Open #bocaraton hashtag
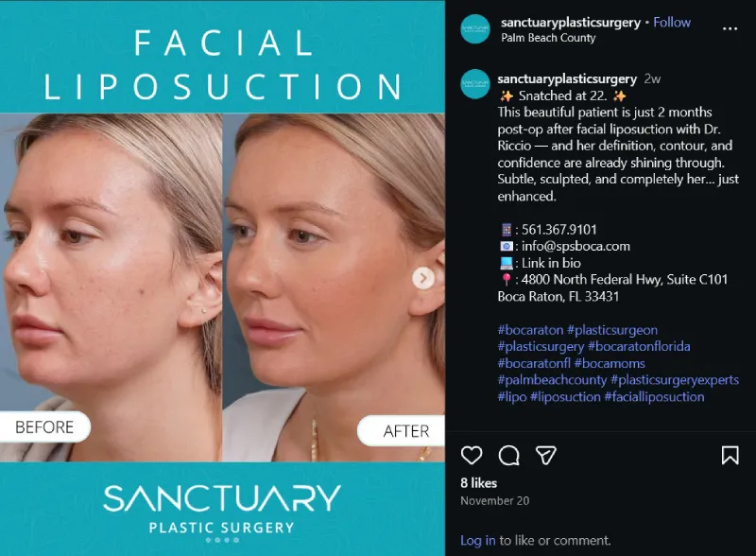This screenshot has height=556, width=756. (x=530, y=330)
